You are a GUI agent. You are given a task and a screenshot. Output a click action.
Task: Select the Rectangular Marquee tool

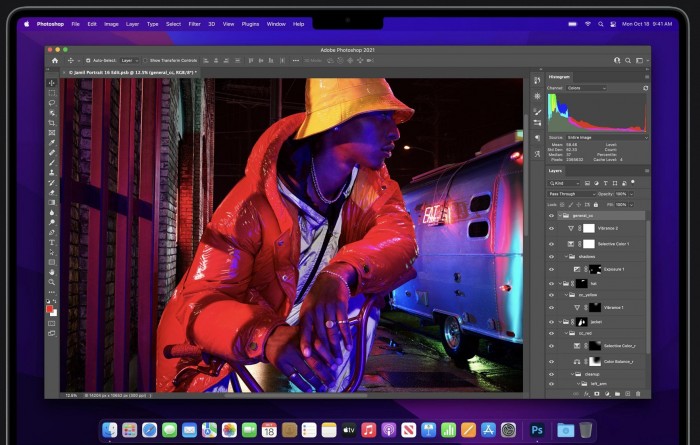pyautogui.click(x=52, y=95)
